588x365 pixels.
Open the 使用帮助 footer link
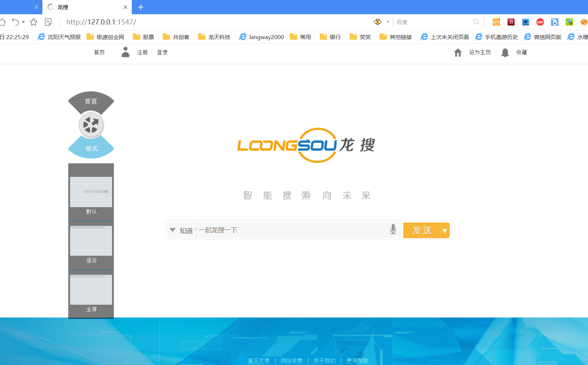(x=357, y=361)
